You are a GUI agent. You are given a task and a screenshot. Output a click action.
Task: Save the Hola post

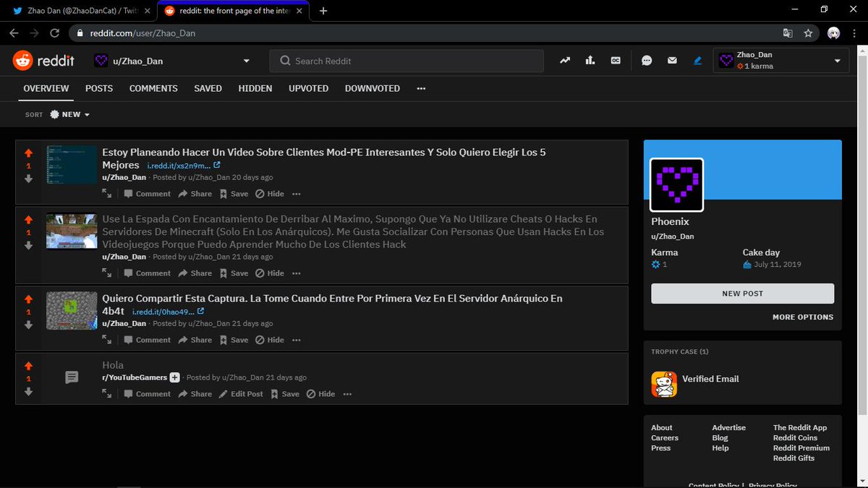[x=285, y=394]
